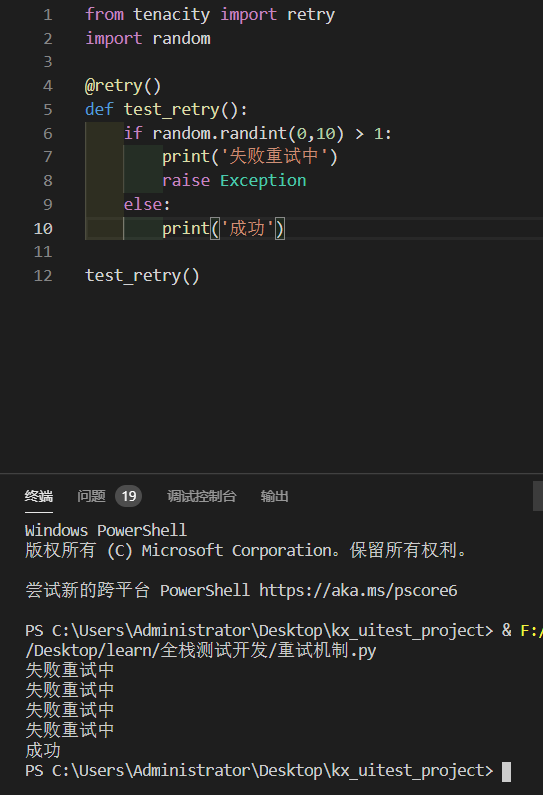The height and width of the screenshot is (795, 543).
Task: Click the '失败重试中' string in the editor code
Action: point(274,156)
